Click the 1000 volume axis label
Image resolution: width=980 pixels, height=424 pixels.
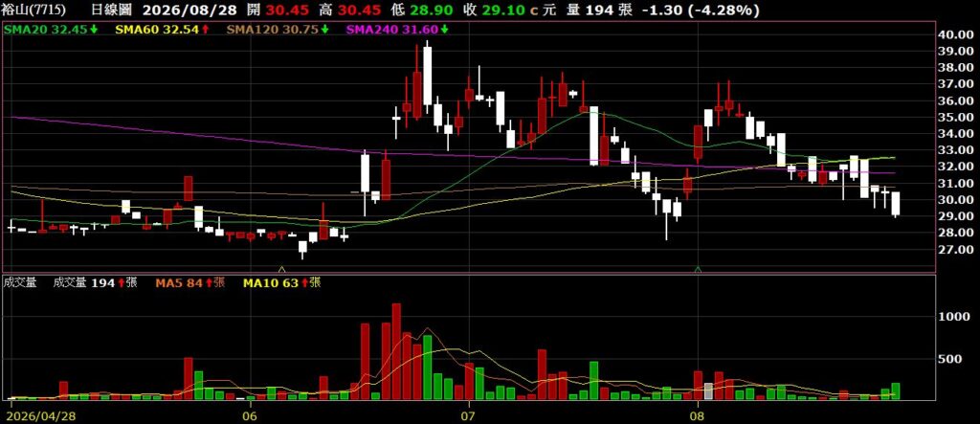point(953,317)
